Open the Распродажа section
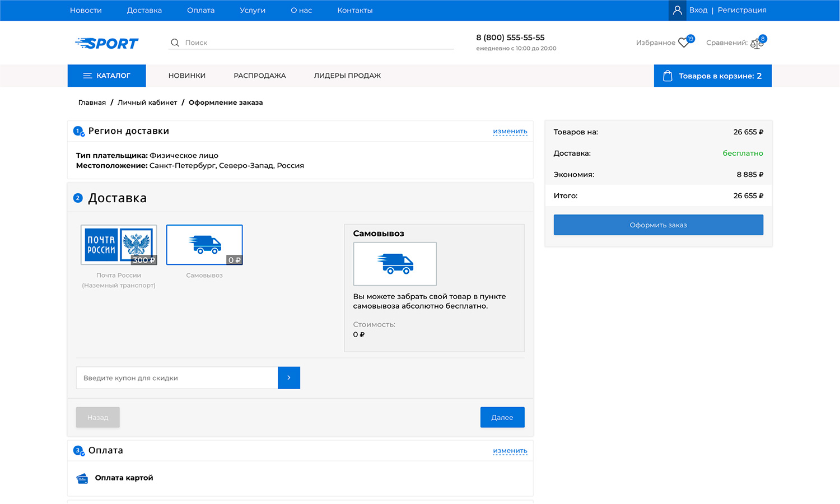The width and height of the screenshot is (840, 504). [259, 76]
